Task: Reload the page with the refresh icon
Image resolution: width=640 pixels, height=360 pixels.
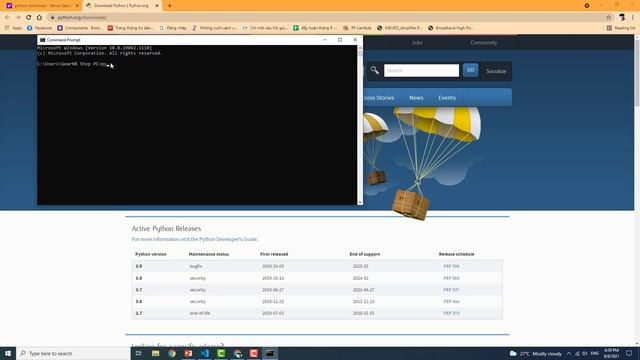Action: (29, 18)
